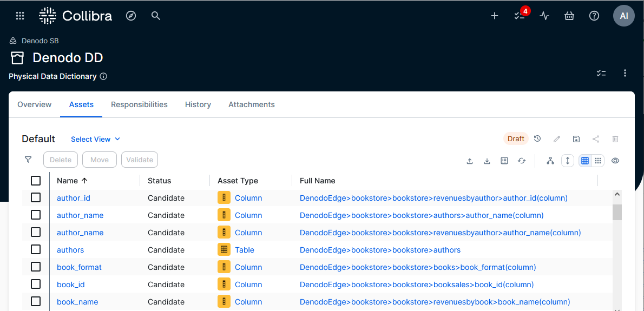
Task: Click the Delete button
Action: click(61, 160)
